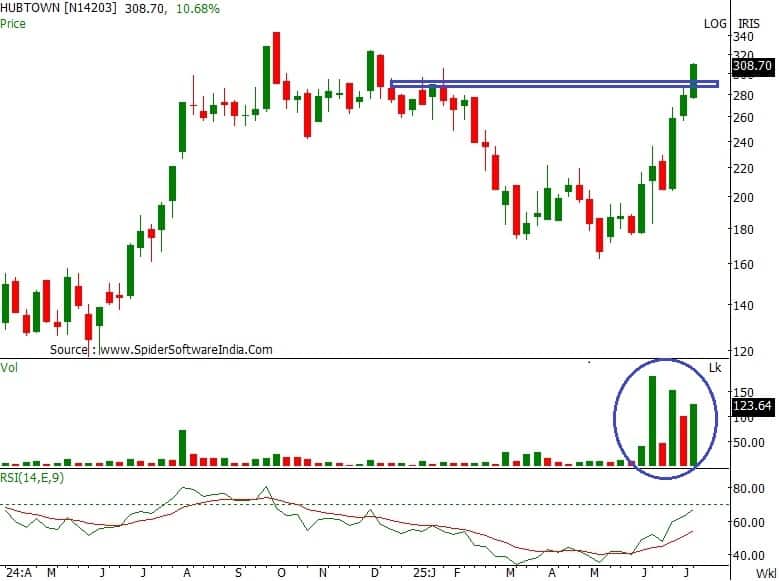The height and width of the screenshot is (581, 779).
Task: Click the 24:A marker on time axis
Action: coord(17,573)
